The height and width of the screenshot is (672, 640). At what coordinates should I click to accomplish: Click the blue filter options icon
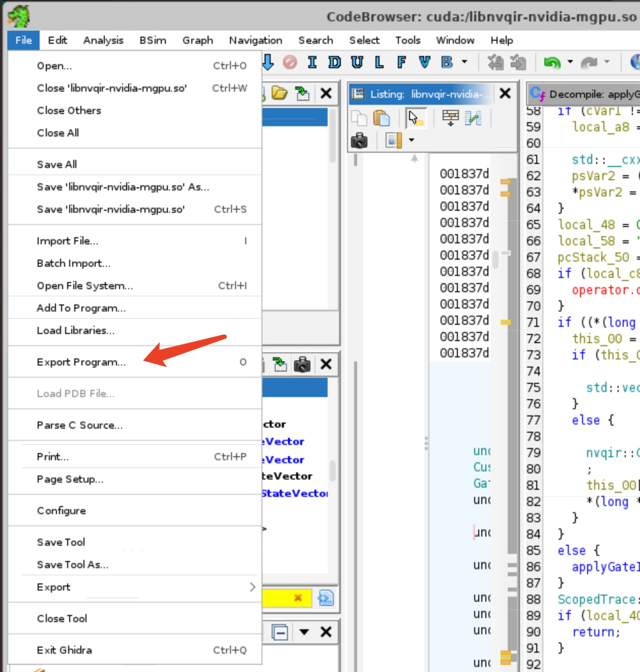pyautogui.click(x=326, y=598)
